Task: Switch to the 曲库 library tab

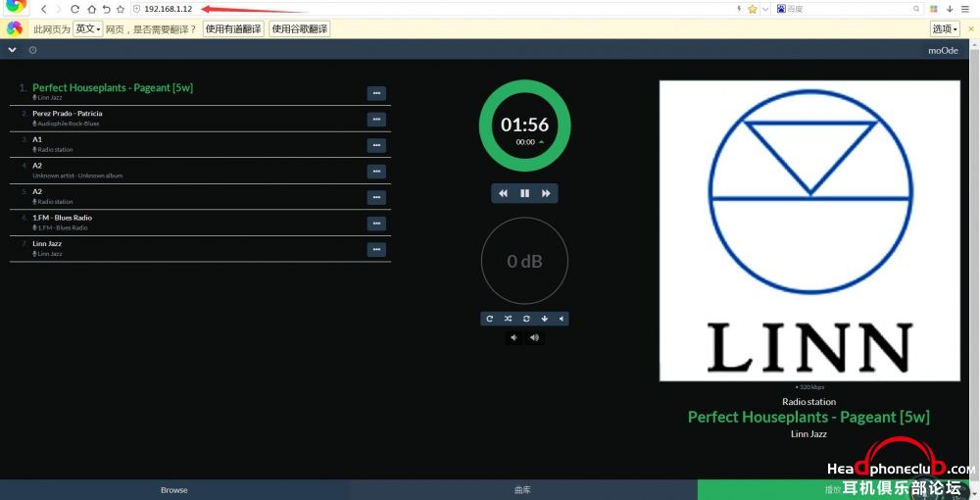Action: (522, 490)
